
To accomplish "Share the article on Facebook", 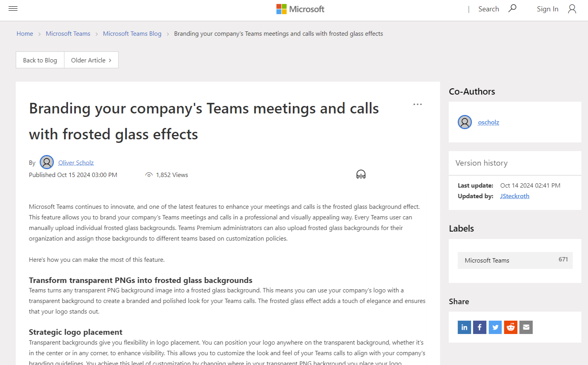I will [479, 327].
